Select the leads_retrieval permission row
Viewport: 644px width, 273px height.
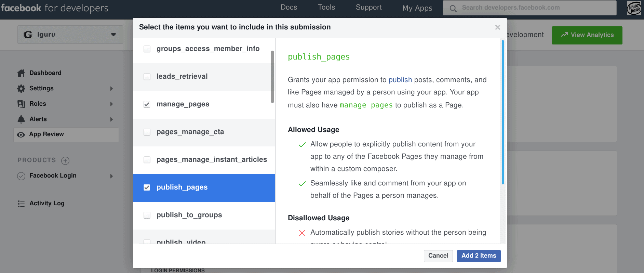click(x=204, y=77)
